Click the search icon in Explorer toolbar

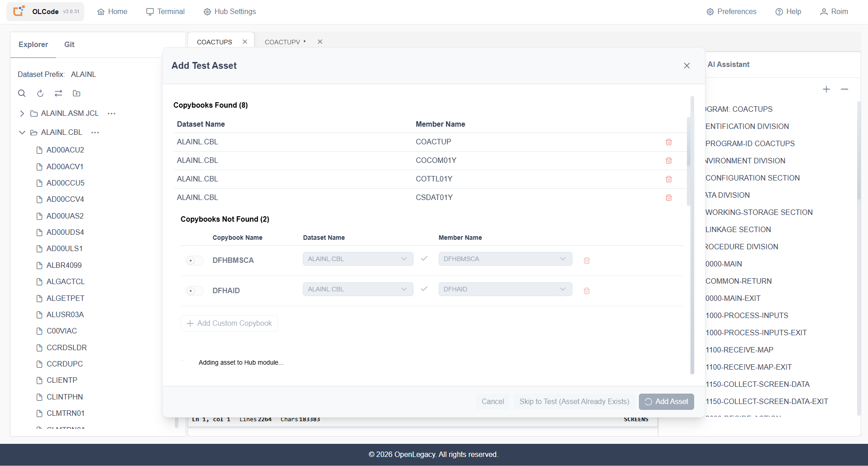22,93
